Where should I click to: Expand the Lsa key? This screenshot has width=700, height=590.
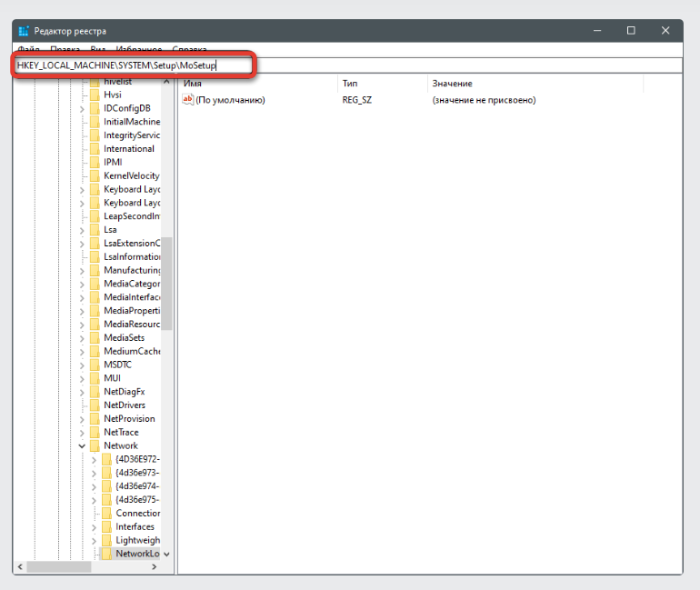point(82,230)
